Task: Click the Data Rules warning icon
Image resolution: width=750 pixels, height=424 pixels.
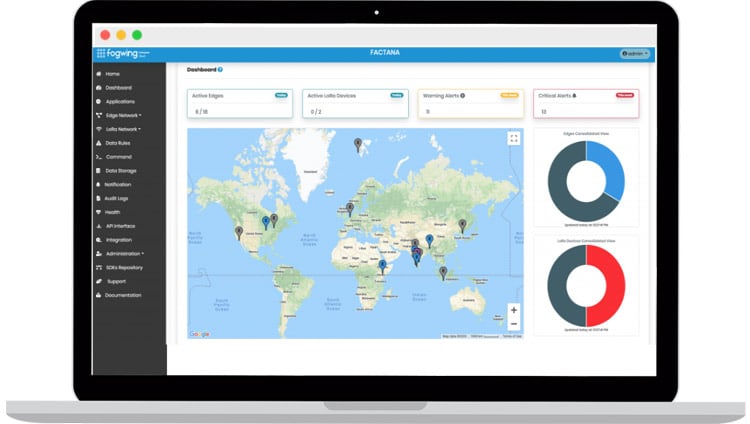Action: pyautogui.click(x=98, y=143)
